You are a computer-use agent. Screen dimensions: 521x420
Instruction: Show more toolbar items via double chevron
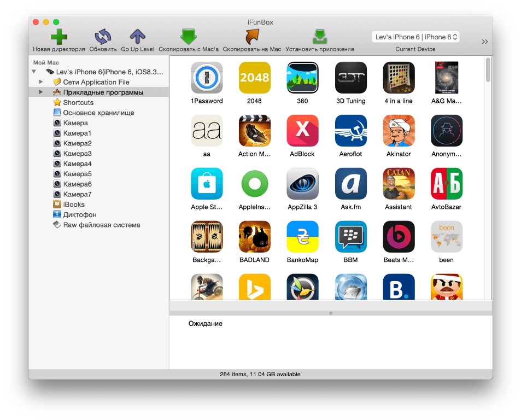point(485,42)
